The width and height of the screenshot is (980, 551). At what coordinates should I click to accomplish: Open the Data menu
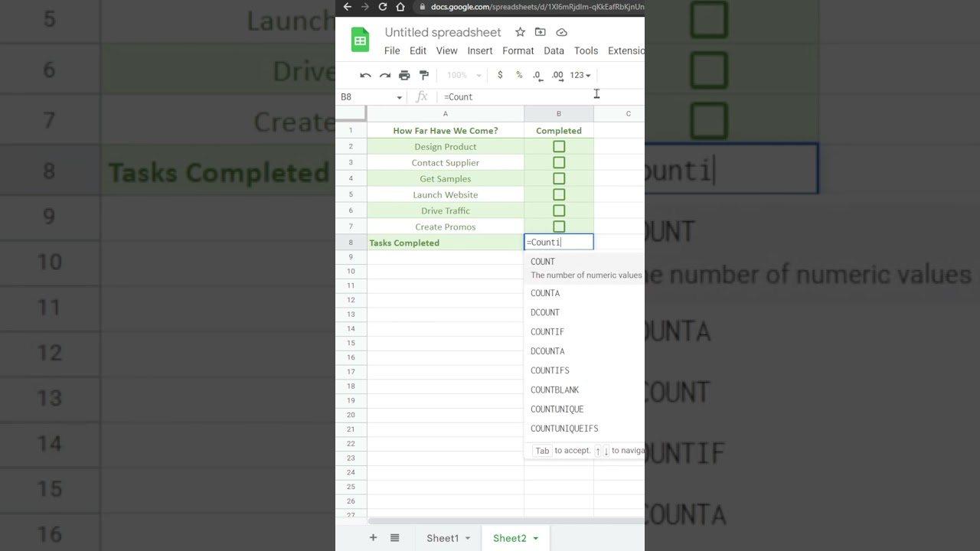[x=554, y=51]
